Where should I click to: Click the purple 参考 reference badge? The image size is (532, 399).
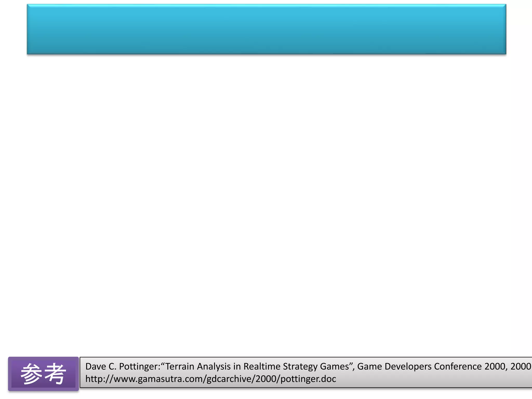pos(43,374)
